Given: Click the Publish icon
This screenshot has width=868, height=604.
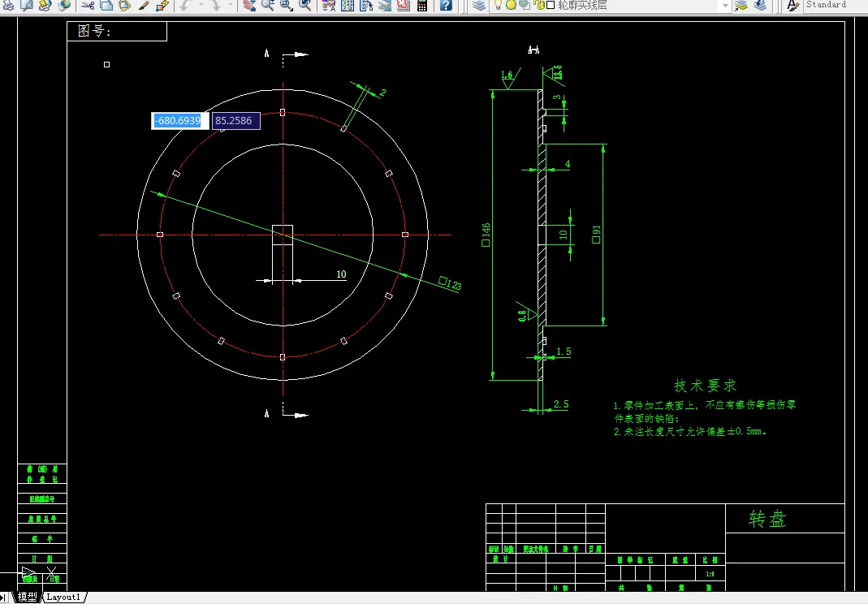Looking at the screenshot, I should [45, 5].
